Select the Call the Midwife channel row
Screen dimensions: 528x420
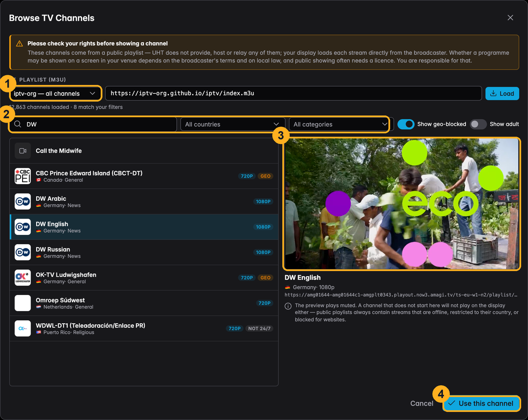[144, 151]
